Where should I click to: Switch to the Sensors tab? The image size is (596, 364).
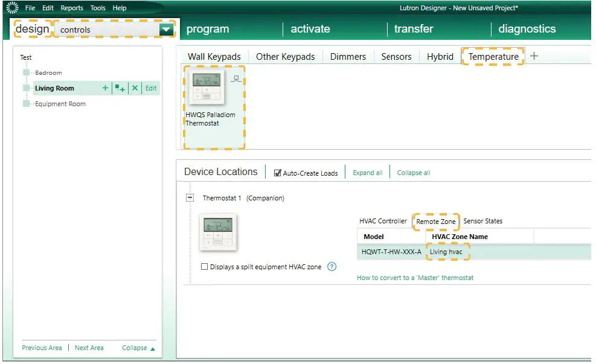coord(396,56)
